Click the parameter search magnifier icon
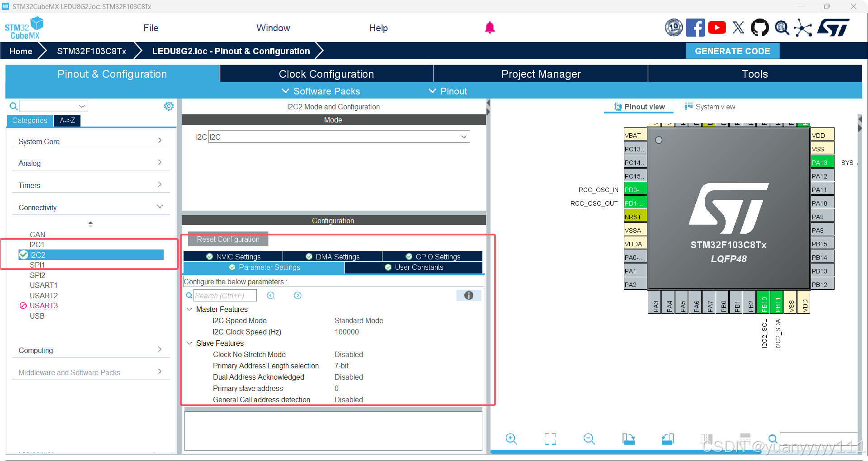This screenshot has width=868, height=461. [189, 296]
